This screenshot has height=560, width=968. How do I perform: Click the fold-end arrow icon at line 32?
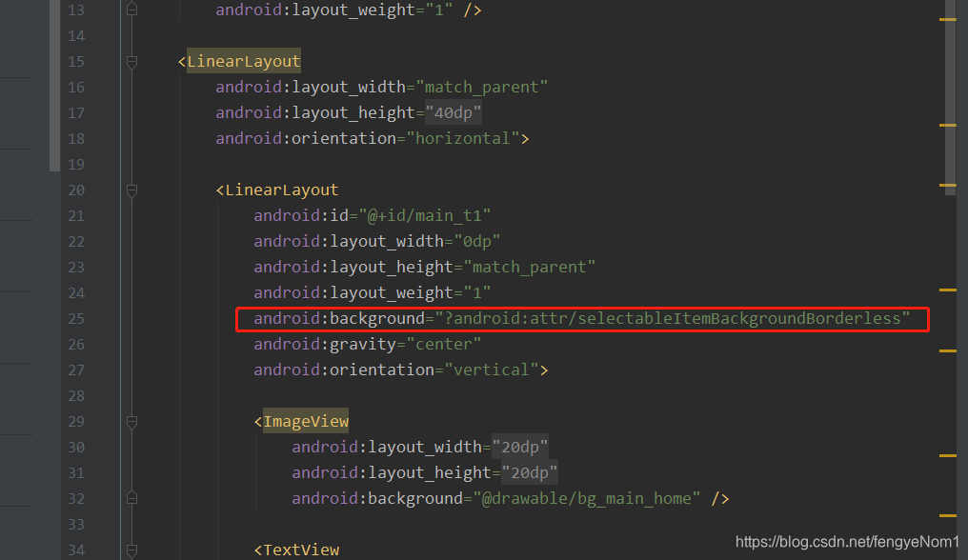[131, 496]
